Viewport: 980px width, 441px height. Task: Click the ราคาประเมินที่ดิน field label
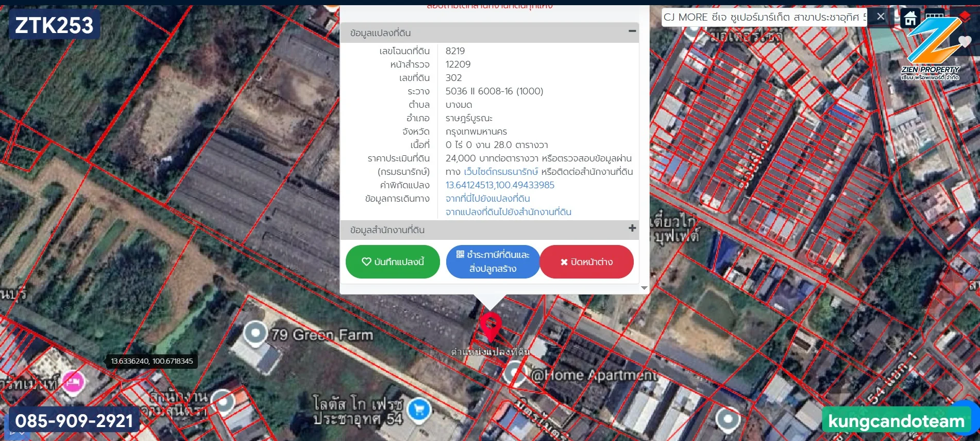click(399, 158)
